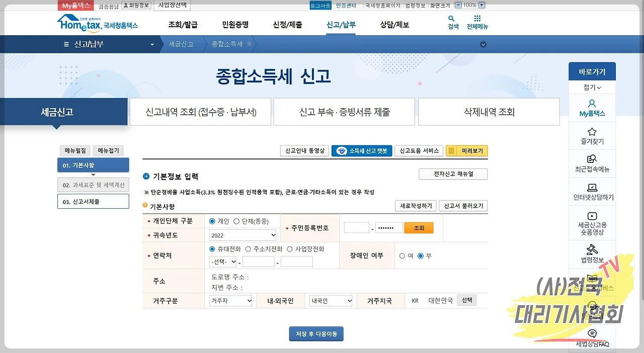Click 저장 후 다음이동 button
Viewport: 644px width, 353px height.
click(x=316, y=334)
